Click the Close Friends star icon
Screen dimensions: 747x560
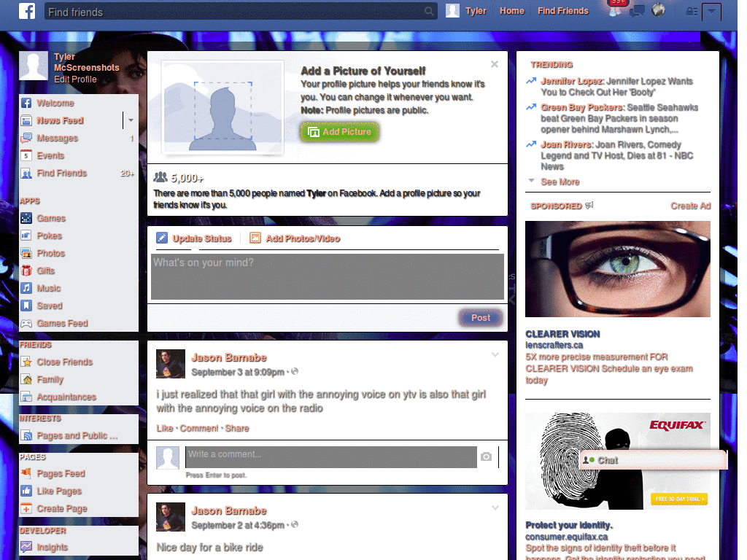tap(26, 362)
